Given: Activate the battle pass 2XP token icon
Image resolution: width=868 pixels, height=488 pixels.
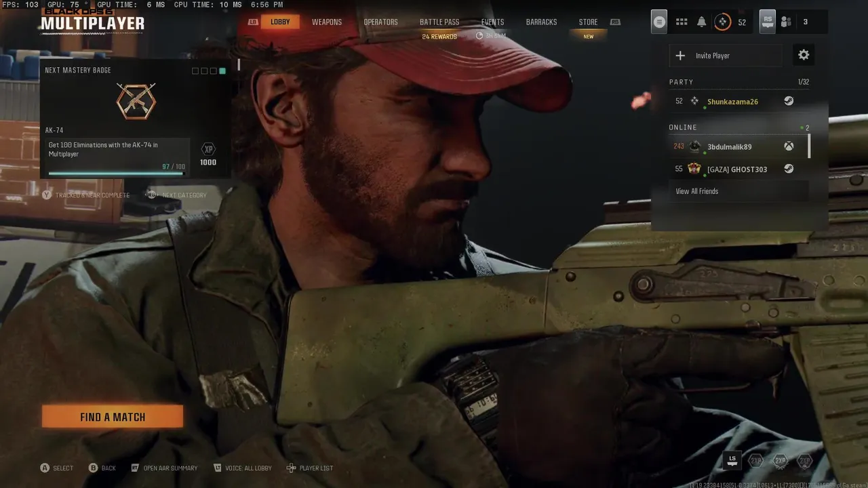Looking at the screenshot, I should point(804,461).
